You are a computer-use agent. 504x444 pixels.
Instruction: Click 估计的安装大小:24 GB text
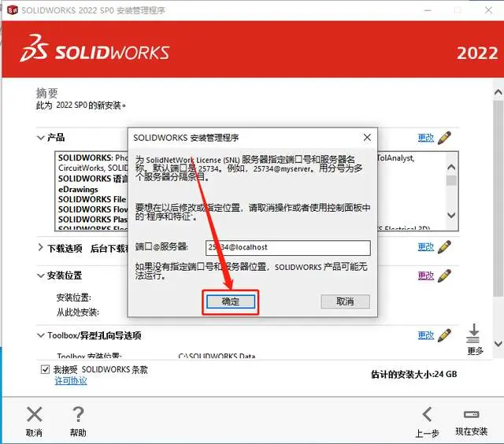click(x=414, y=374)
